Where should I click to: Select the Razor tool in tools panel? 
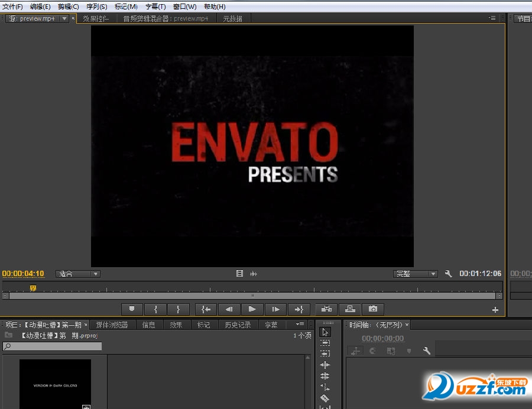coord(325,398)
